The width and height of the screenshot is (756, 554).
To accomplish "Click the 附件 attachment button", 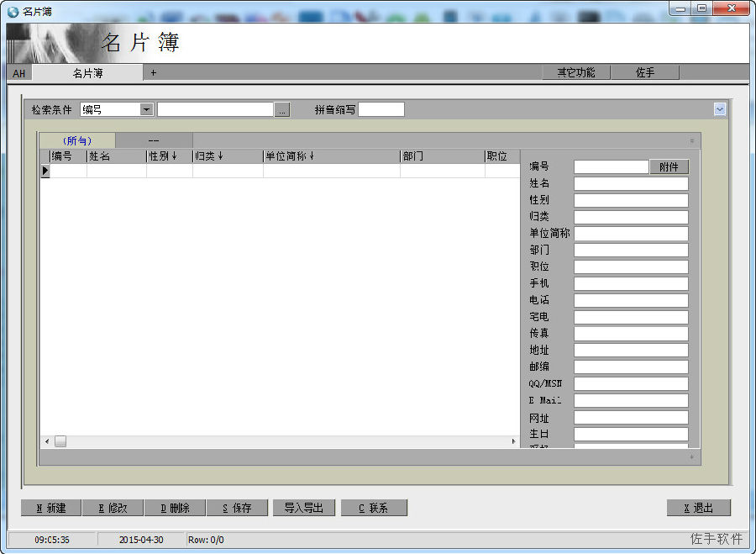I will 669,167.
